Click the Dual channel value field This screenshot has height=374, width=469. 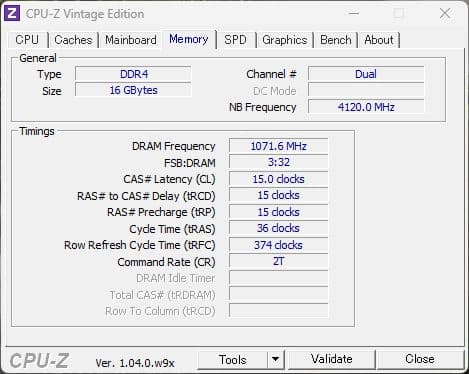[366, 74]
